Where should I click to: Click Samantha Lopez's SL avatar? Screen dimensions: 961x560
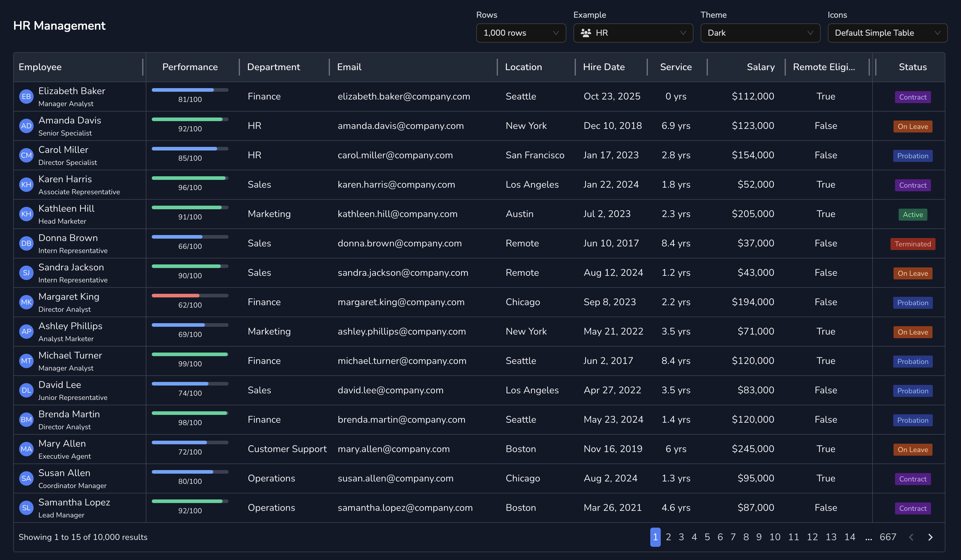(x=26, y=508)
